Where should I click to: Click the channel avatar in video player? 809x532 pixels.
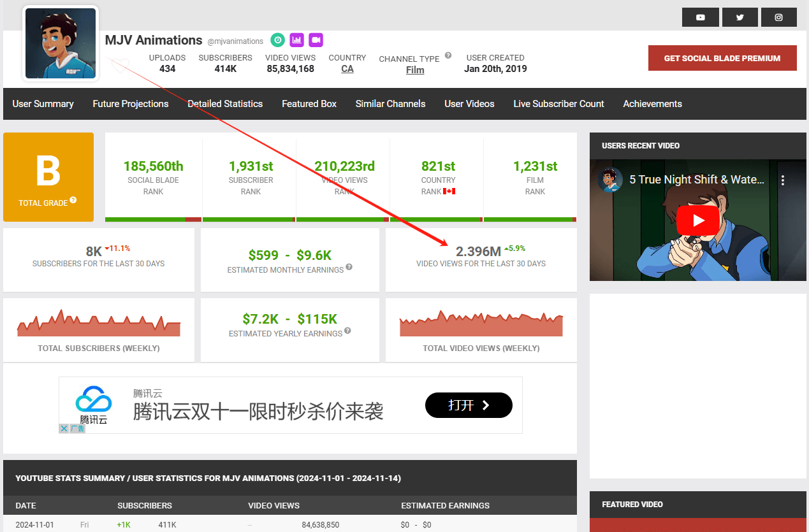click(x=610, y=180)
